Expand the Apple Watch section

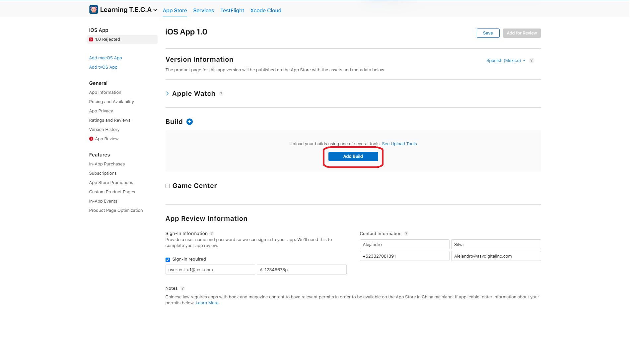tap(167, 94)
